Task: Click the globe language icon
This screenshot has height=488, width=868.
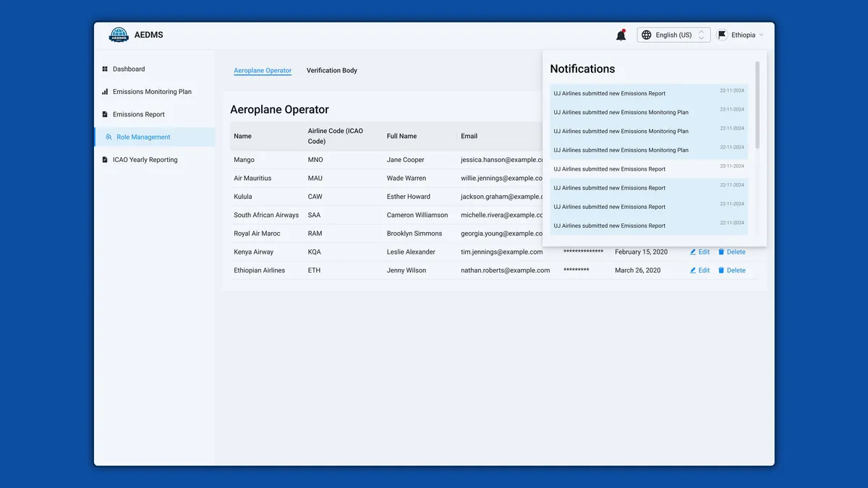Action: (647, 35)
